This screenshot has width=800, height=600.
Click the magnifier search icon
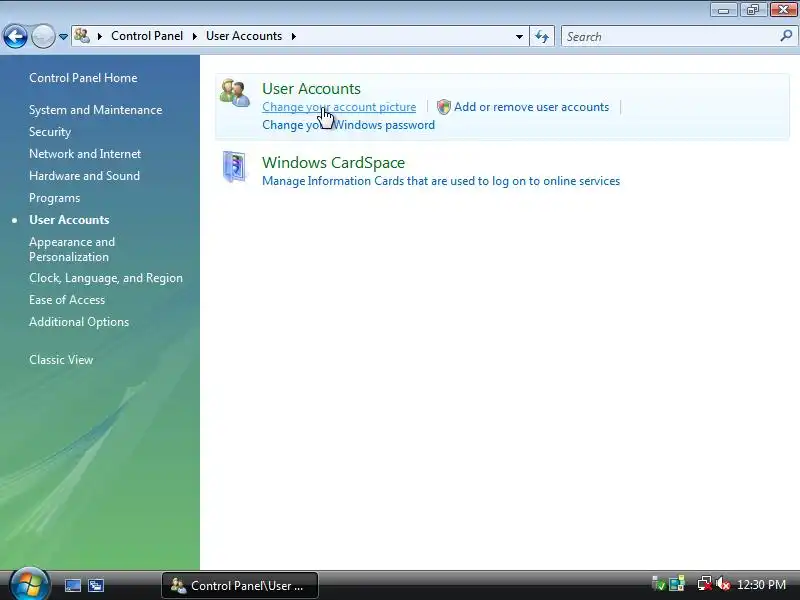(x=786, y=36)
